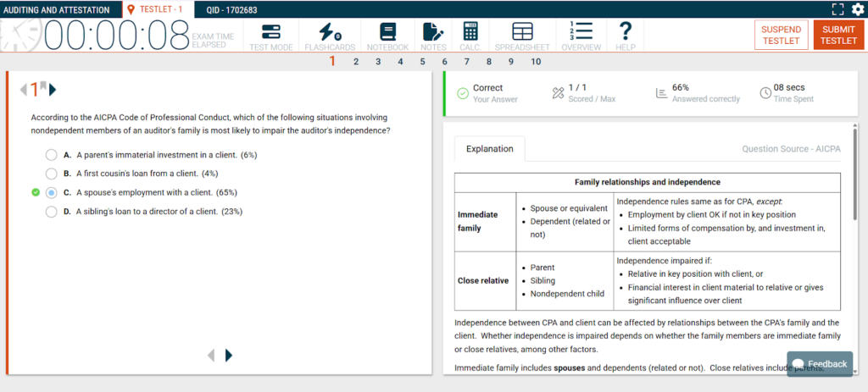
Task: Select the TESTLET - 1 tab
Action: 159,9
